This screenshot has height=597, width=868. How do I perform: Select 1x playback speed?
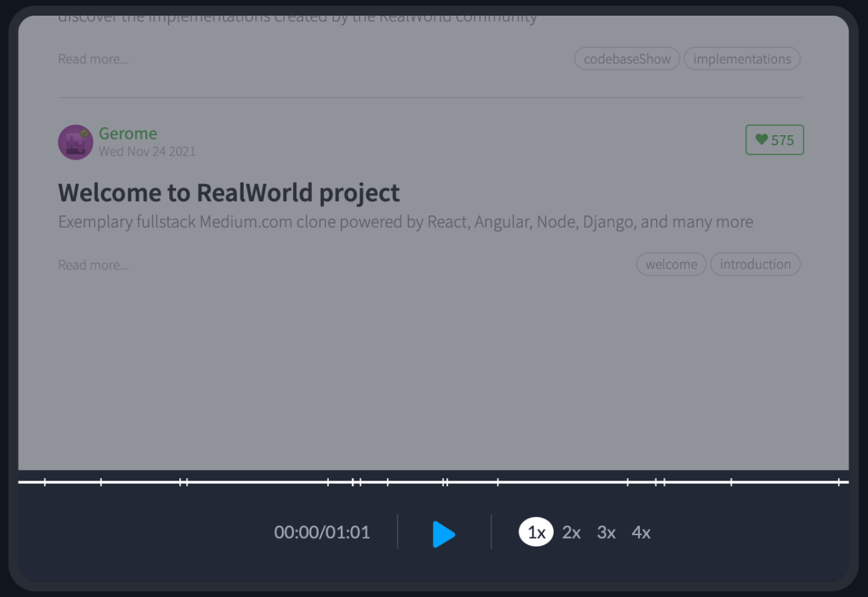(x=536, y=532)
